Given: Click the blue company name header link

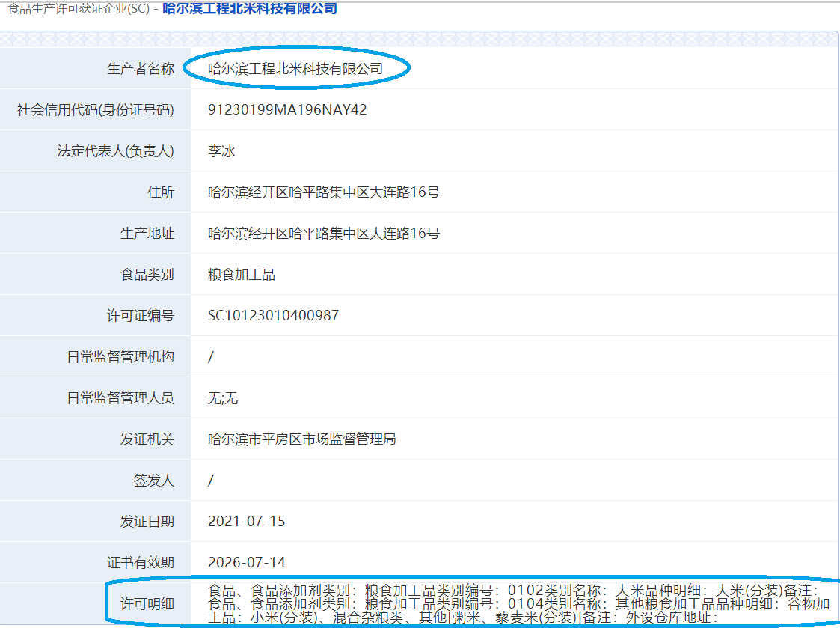Looking at the screenshot, I should coord(250,8).
